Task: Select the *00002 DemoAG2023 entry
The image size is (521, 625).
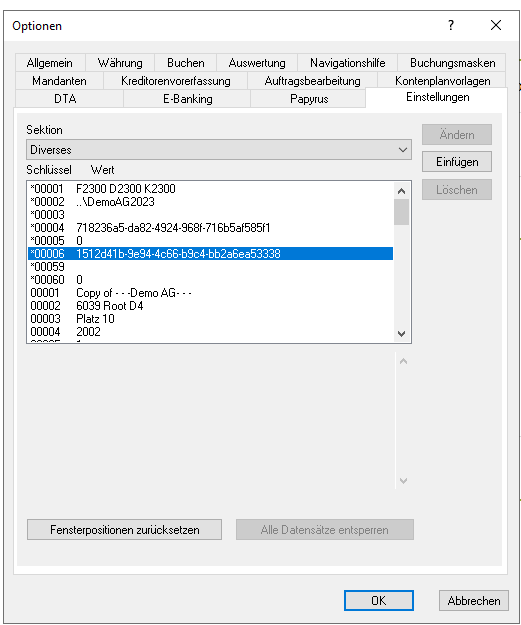Action: tap(210, 202)
